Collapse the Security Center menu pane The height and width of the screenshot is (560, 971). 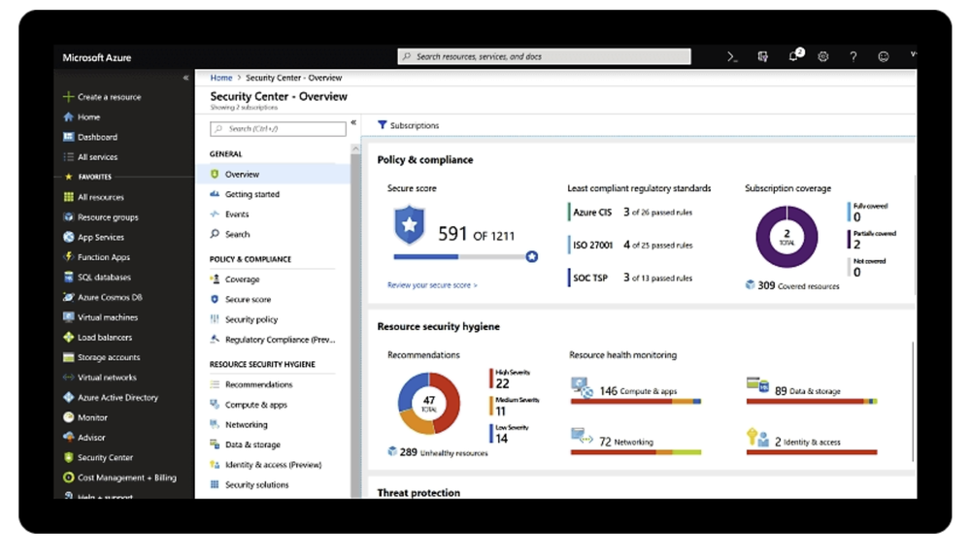(x=353, y=122)
